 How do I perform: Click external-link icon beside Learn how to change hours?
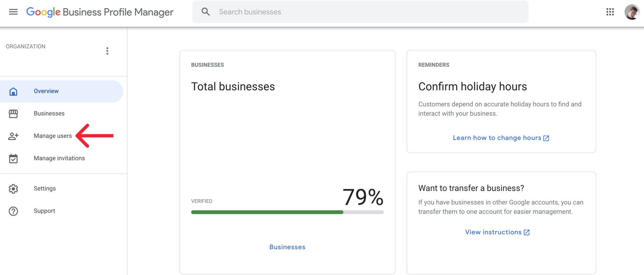coord(546,138)
